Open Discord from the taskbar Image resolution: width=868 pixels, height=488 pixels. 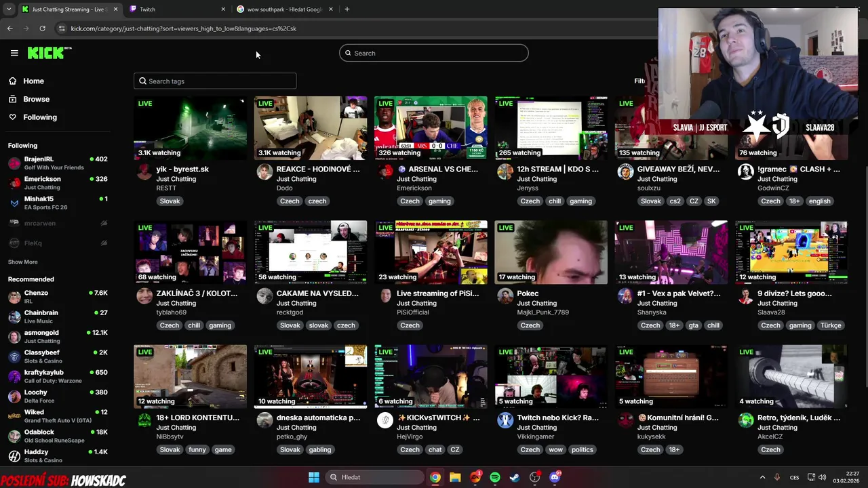[x=555, y=477]
